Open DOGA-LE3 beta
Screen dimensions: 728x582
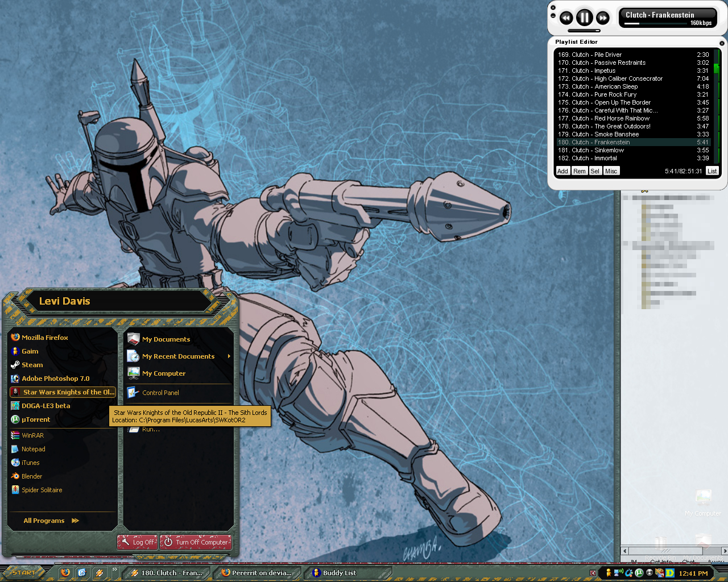pos(63,406)
